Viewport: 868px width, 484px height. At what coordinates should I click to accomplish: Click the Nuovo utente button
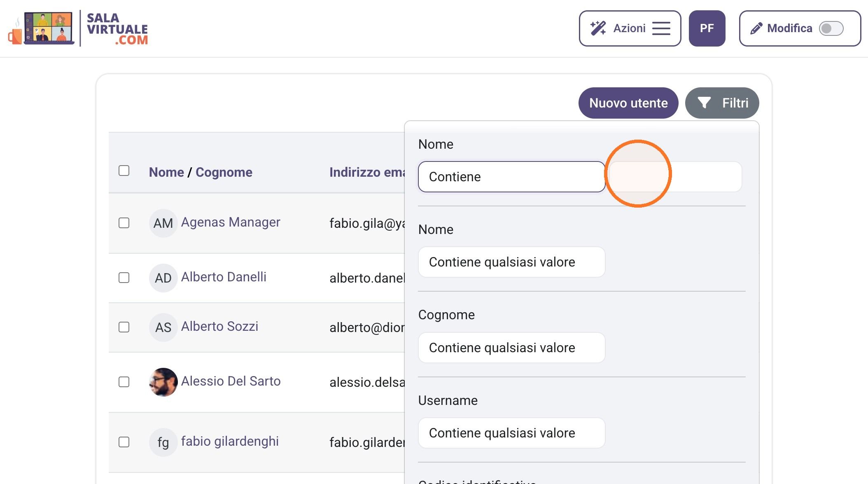(628, 103)
